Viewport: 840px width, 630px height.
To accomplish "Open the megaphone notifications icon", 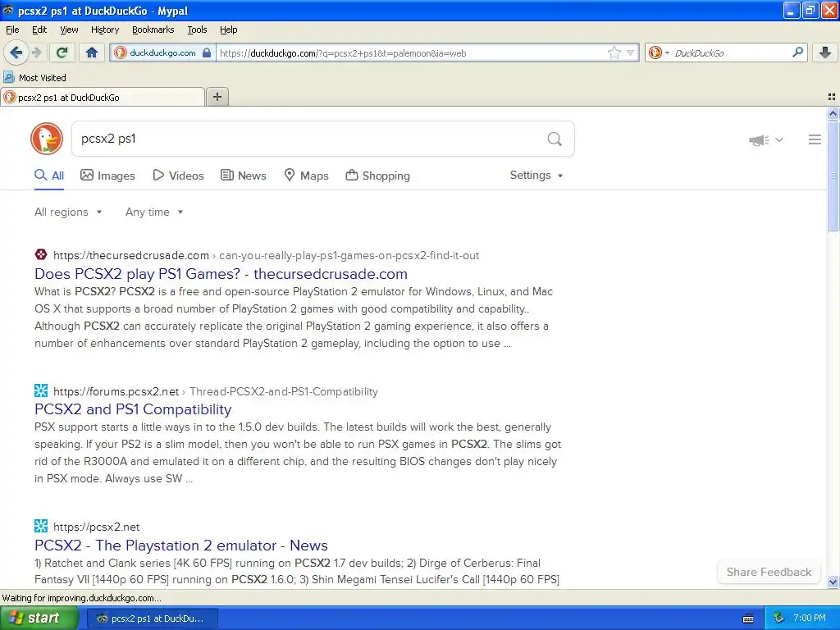I will click(759, 139).
